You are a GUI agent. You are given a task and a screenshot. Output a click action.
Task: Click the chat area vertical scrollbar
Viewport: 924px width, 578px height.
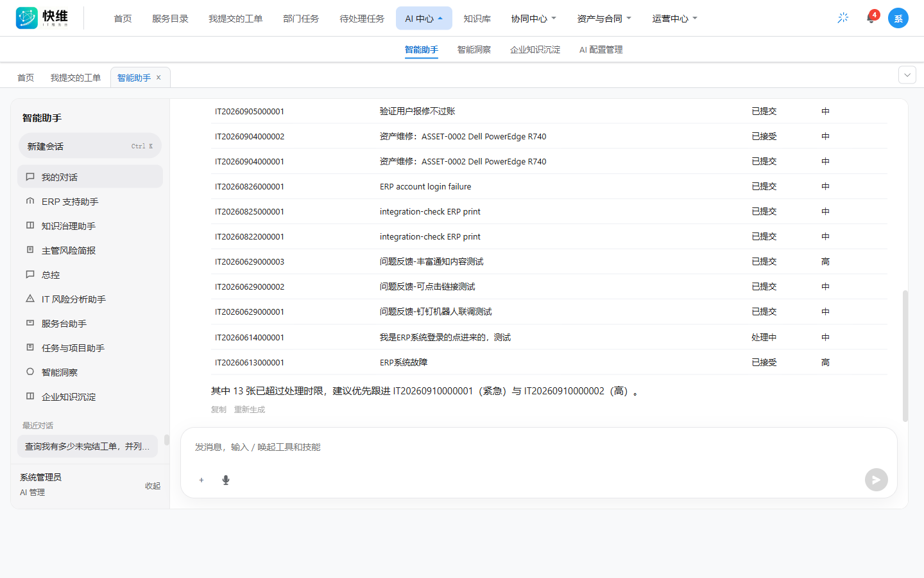905,355
